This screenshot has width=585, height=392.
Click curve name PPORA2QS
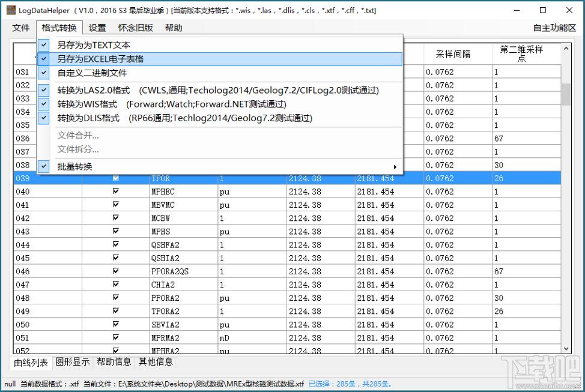(x=170, y=271)
